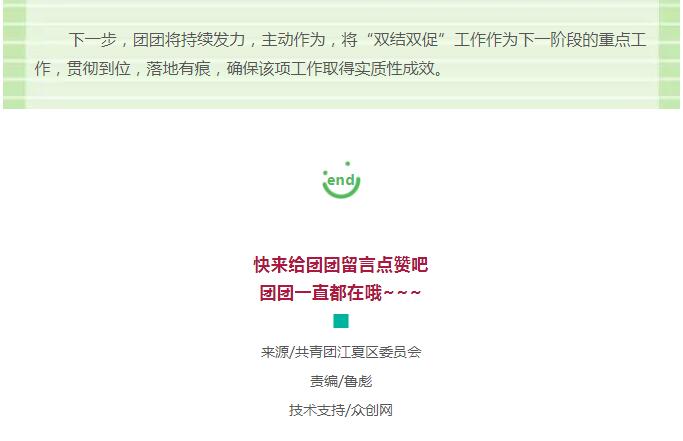The width and height of the screenshot is (683, 441).
Task: Click the words 主动作为 in the paragraph
Action: pos(293,40)
